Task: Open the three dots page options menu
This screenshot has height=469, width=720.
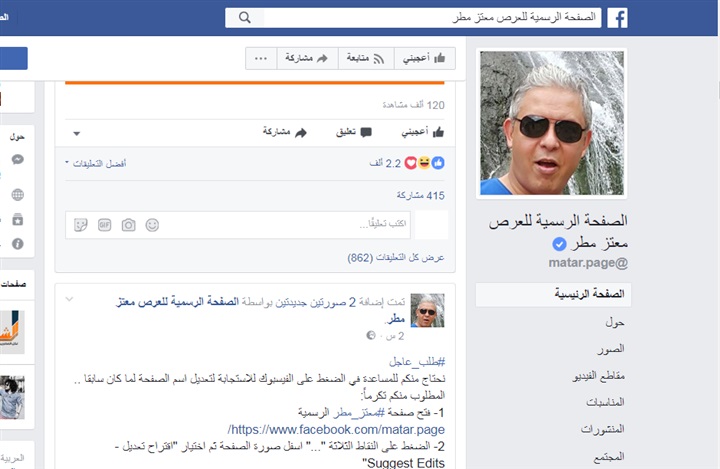Action: [x=261, y=58]
